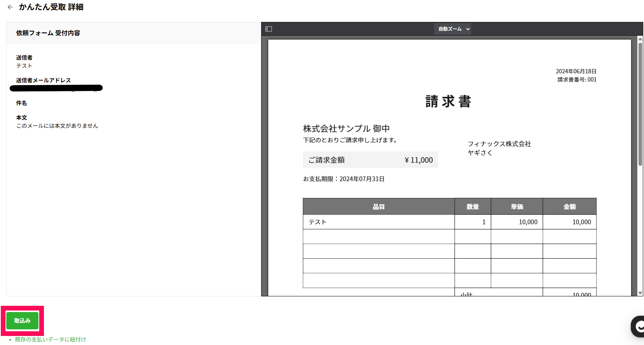Click the かんたん受取 詳細 page title

tap(51, 7)
